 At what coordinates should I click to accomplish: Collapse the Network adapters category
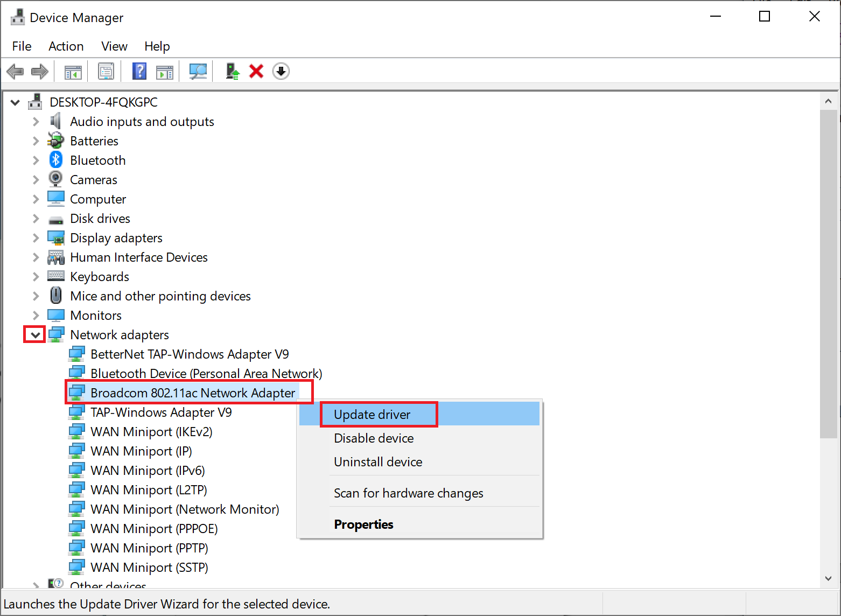[34, 334]
